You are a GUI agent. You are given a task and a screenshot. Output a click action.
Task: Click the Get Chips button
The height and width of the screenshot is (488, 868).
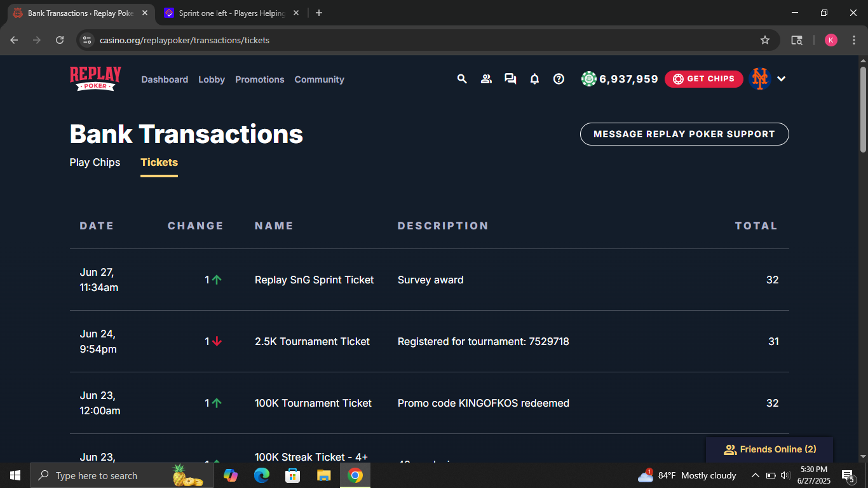tap(704, 79)
